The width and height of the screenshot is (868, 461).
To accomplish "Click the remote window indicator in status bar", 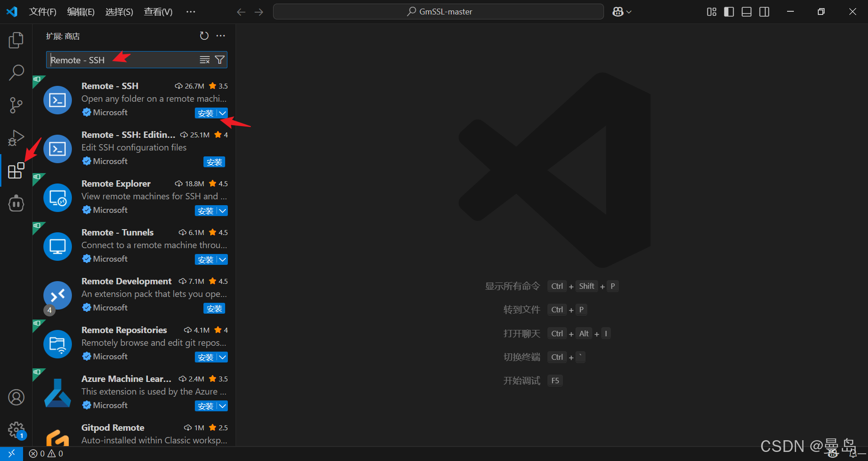I will point(11,453).
